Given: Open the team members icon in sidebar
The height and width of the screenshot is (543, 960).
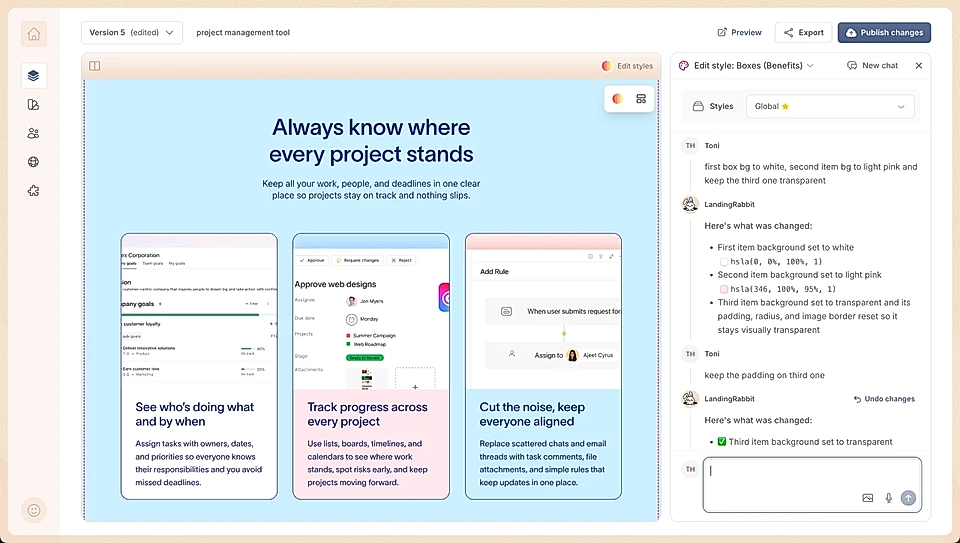Looking at the screenshot, I should [x=34, y=133].
